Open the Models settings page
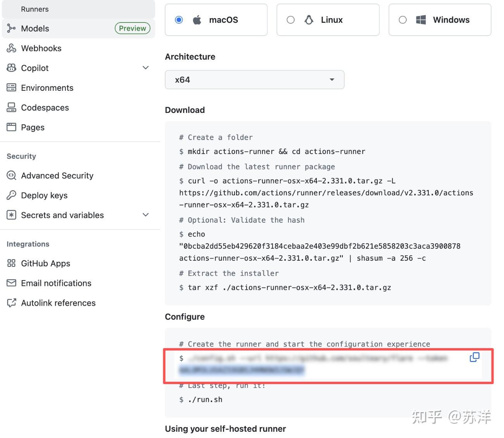 pos(78,28)
